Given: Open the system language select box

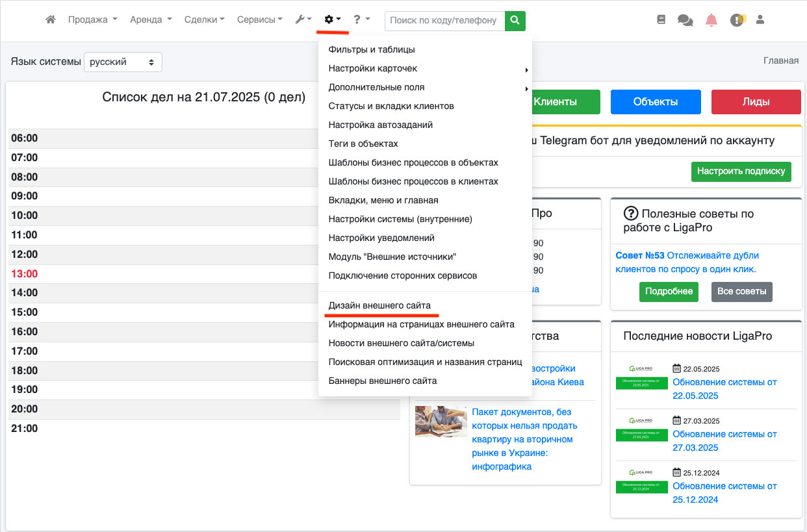Looking at the screenshot, I should pos(123,62).
